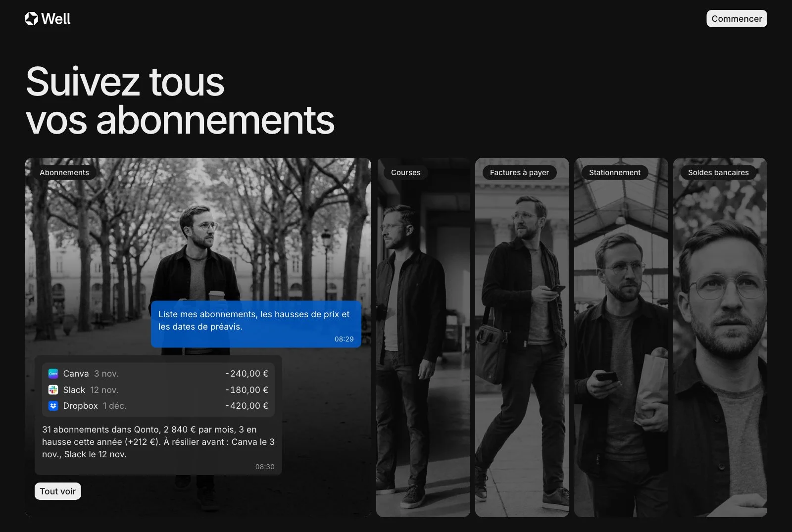Click the -180,00 € amount

(x=247, y=390)
